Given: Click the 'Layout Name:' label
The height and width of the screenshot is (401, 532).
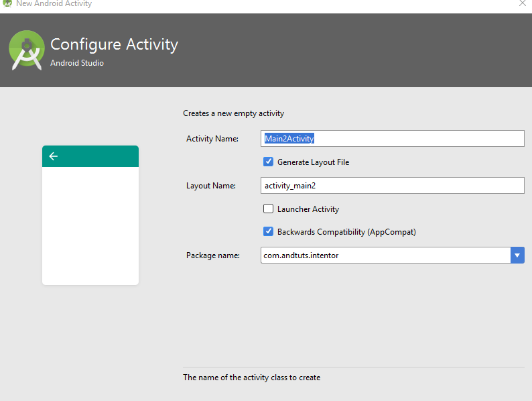Looking at the screenshot, I should 211,186.
